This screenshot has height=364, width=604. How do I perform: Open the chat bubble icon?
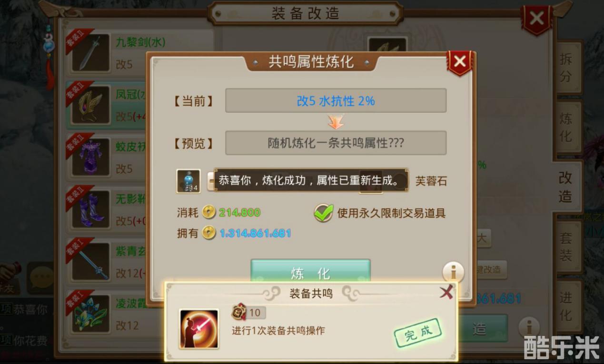click(40, 277)
